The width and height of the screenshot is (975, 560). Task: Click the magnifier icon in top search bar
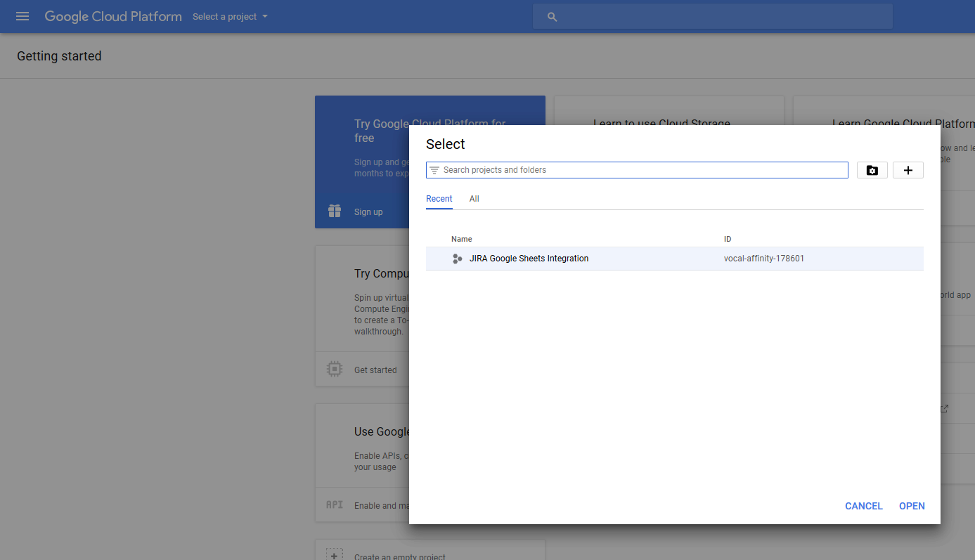click(552, 17)
